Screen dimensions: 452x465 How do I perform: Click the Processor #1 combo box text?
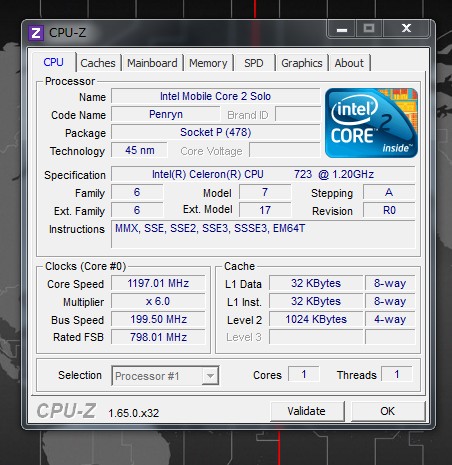147,376
